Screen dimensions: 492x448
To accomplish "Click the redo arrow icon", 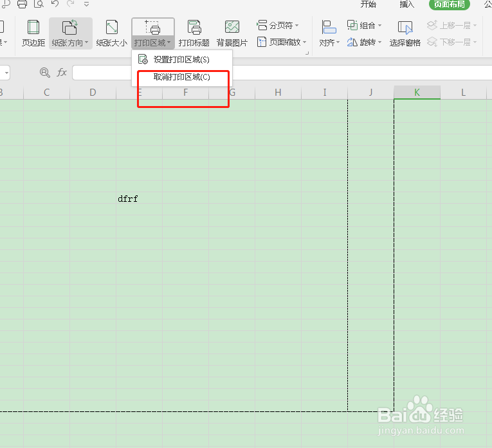I will (71, 4).
